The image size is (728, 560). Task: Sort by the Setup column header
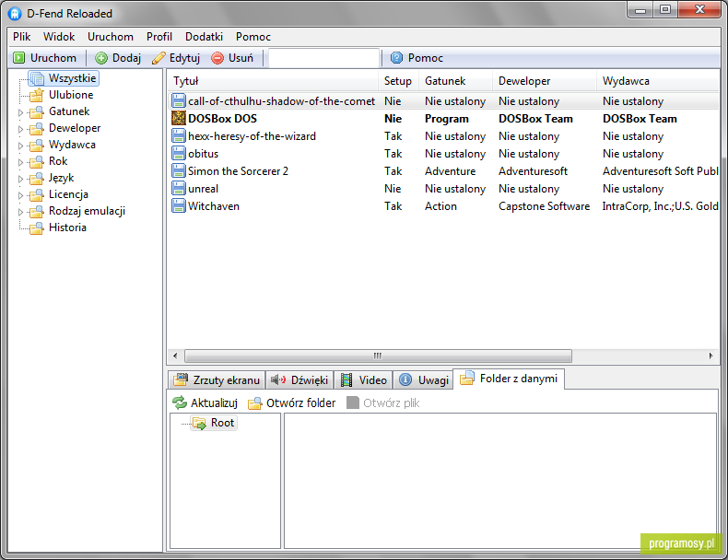point(398,81)
